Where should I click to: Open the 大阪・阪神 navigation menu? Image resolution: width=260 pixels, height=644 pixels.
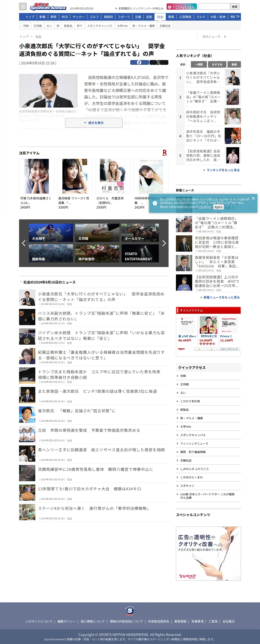(218, 17)
